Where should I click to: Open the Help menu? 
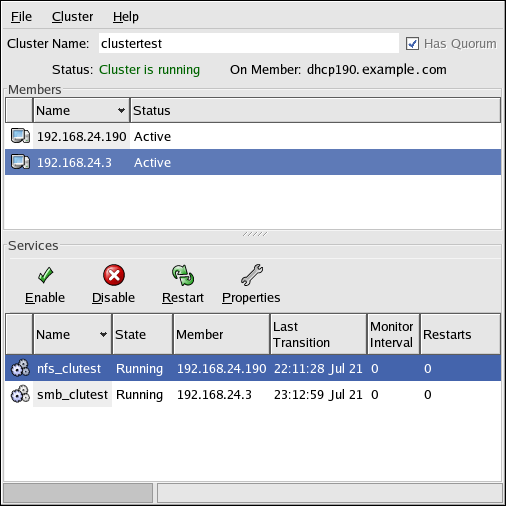coord(126,17)
